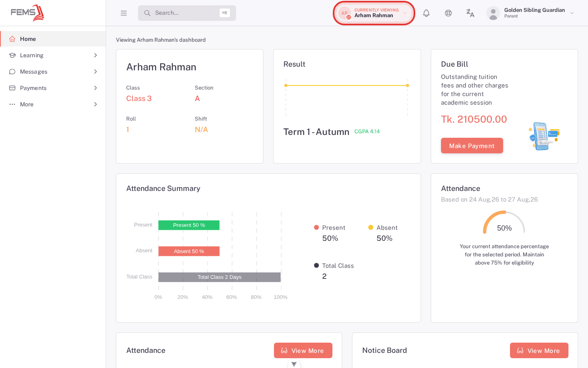Click the Make Payment button
588x368 pixels.
click(472, 146)
